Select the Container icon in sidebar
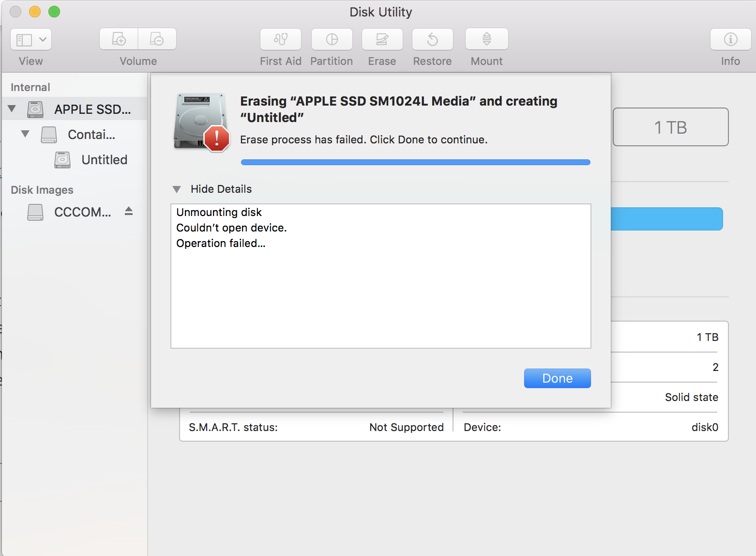This screenshot has height=556, width=756. point(49,135)
